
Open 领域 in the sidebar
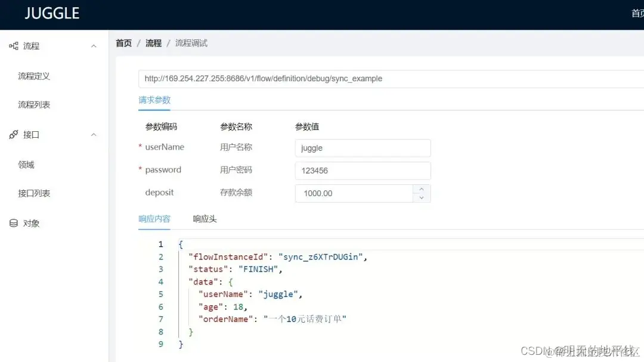26,165
